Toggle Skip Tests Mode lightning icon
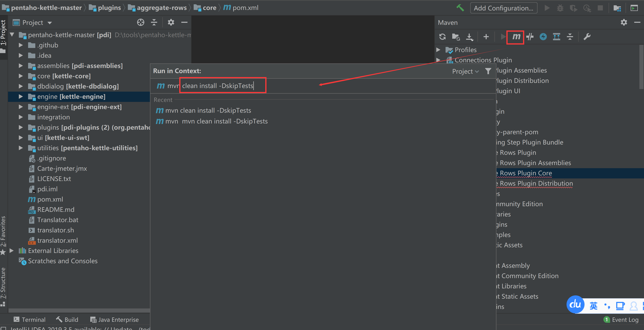 (543, 37)
